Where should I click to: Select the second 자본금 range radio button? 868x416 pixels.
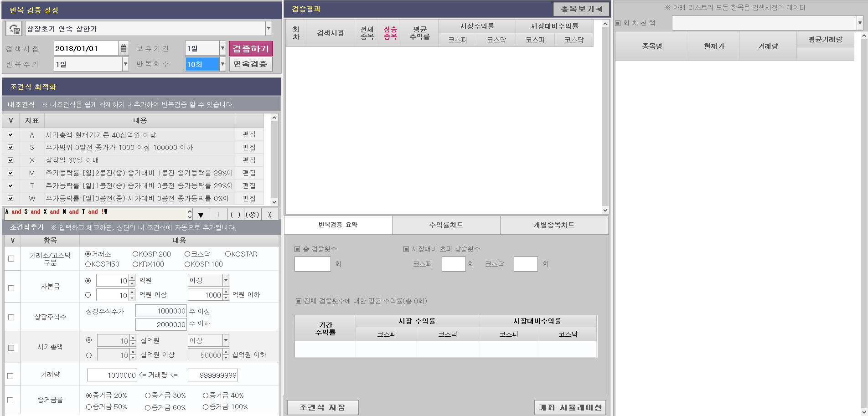coord(88,295)
